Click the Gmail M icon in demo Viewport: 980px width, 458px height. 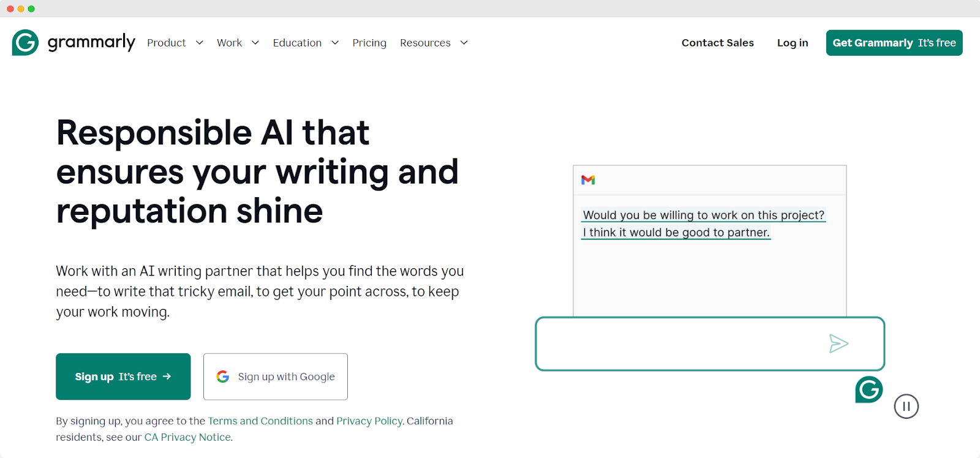(588, 179)
